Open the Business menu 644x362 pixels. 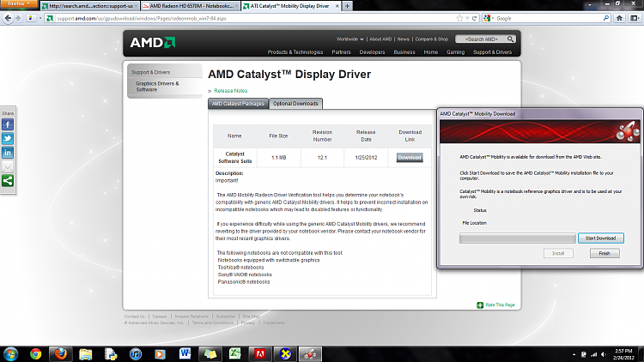(404, 52)
